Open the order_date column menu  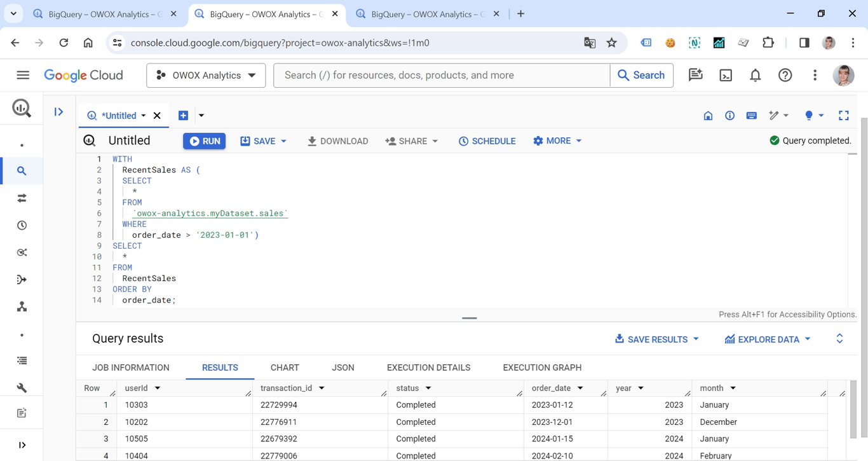pyautogui.click(x=580, y=388)
